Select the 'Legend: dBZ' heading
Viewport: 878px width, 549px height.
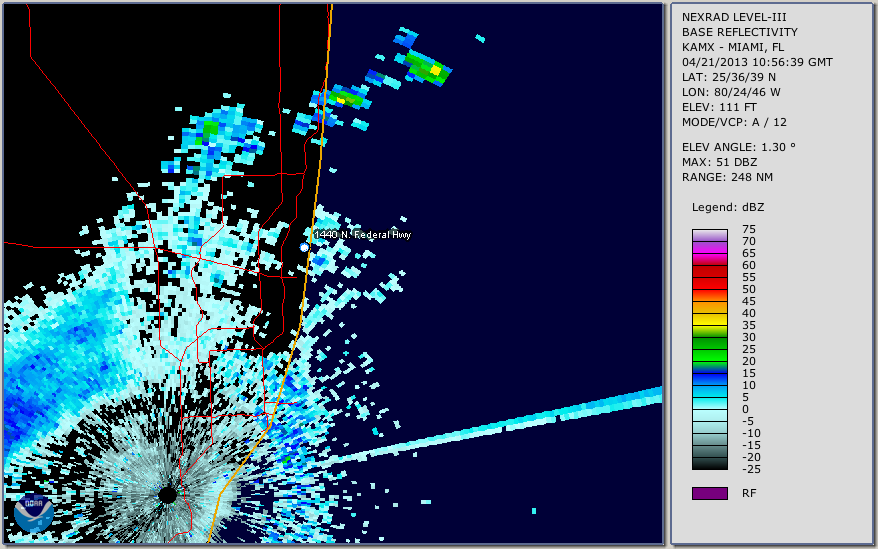point(728,207)
